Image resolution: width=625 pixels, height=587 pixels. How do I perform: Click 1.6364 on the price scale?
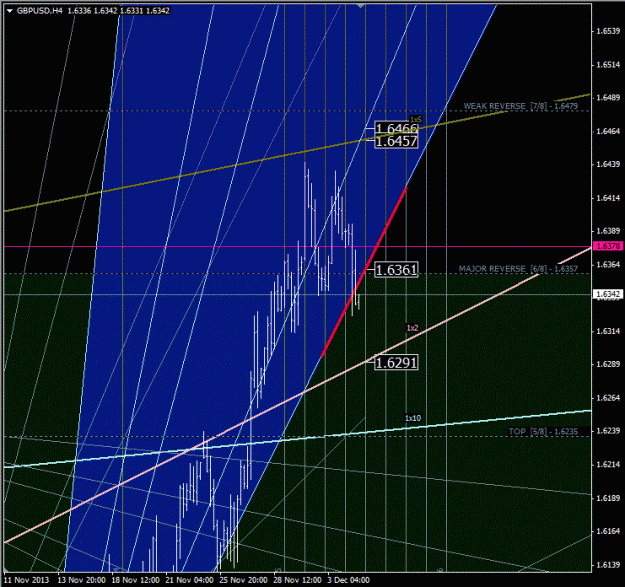click(x=608, y=265)
